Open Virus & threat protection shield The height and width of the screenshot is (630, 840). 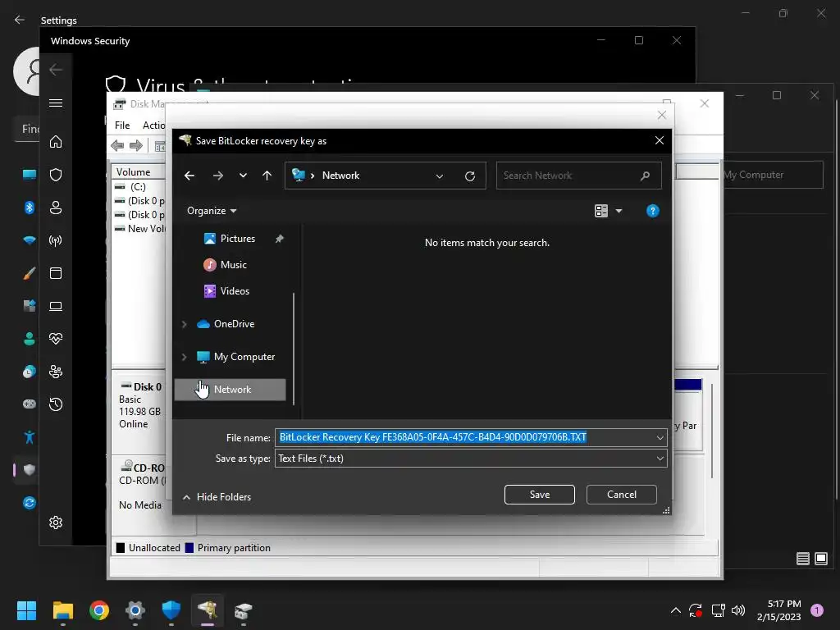pyautogui.click(x=56, y=175)
